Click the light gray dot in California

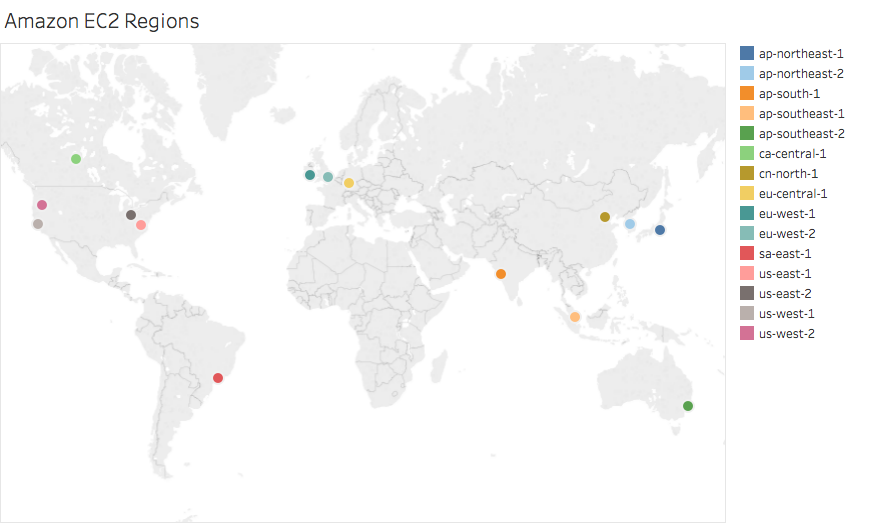[x=38, y=224]
